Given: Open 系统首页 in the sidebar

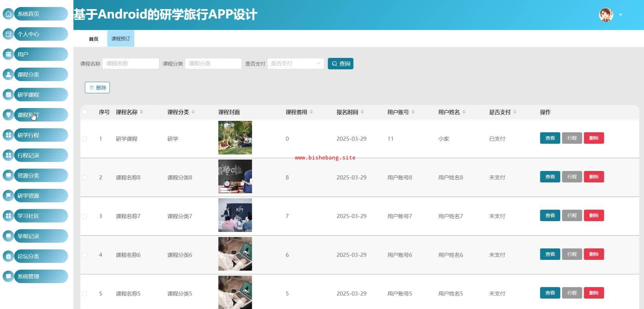Looking at the screenshot, I should click(x=41, y=14).
